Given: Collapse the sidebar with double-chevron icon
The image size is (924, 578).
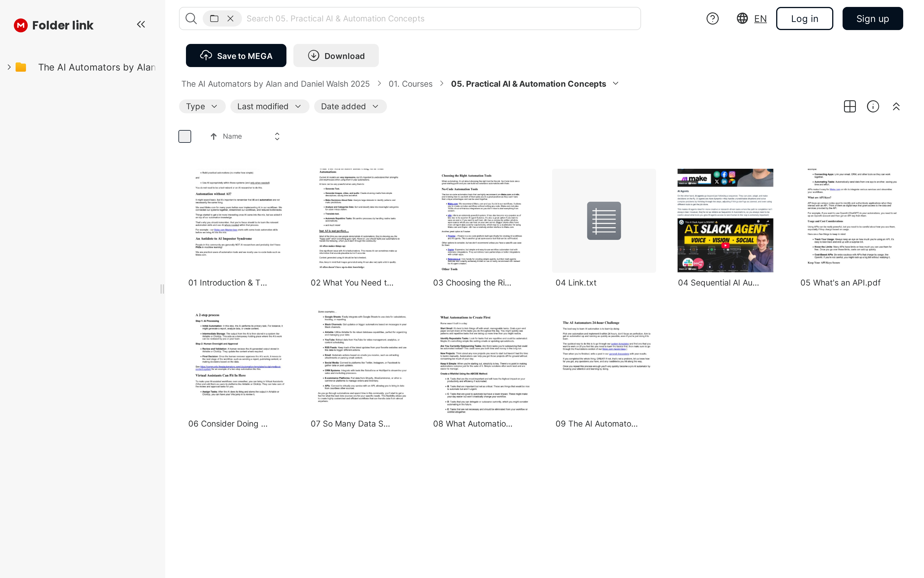Looking at the screenshot, I should (141, 25).
